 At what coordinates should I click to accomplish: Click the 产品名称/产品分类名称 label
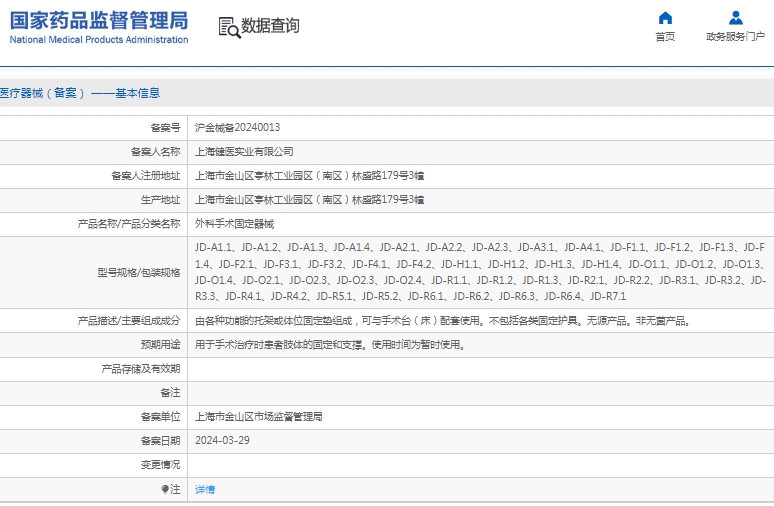(x=129, y=224)
